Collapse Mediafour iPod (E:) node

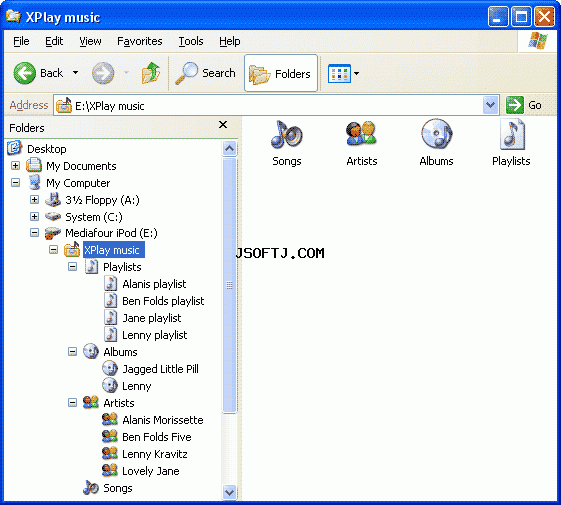pyautogui.click(x=34, y=233)
